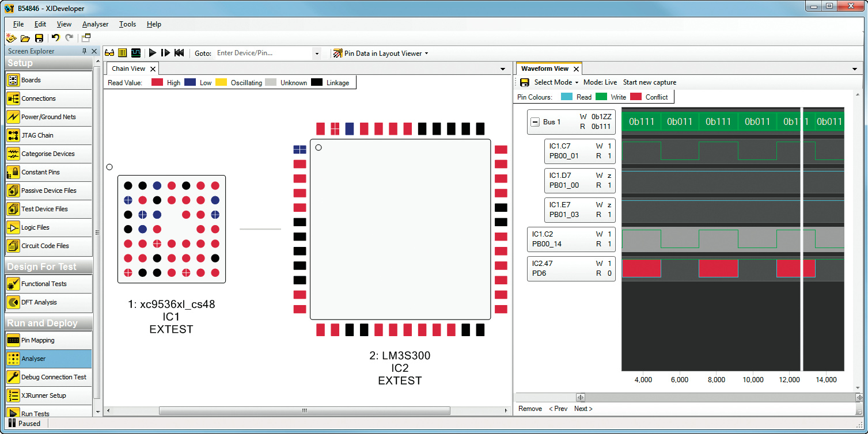Click the Undo arrow icon
This screenshot has height=434, width=868.
coord(55,38)
